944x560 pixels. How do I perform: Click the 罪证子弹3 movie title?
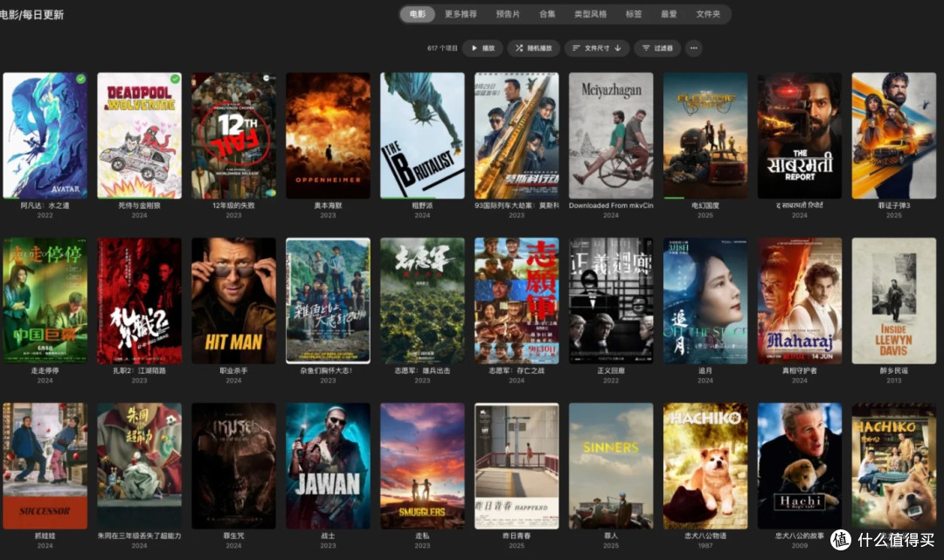(894, 205)
